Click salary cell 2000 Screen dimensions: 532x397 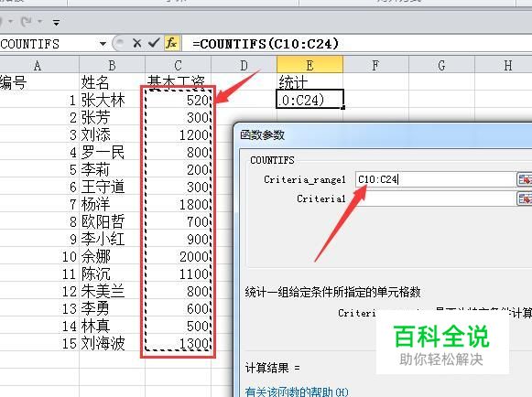178,256
